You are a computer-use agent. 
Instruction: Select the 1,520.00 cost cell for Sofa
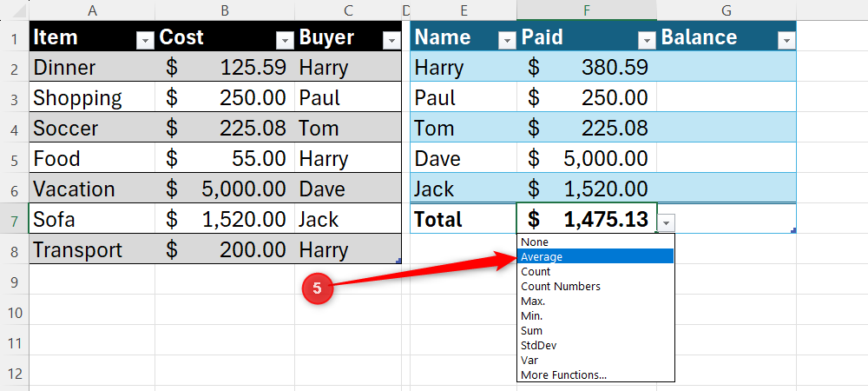[x=225, y=219]
